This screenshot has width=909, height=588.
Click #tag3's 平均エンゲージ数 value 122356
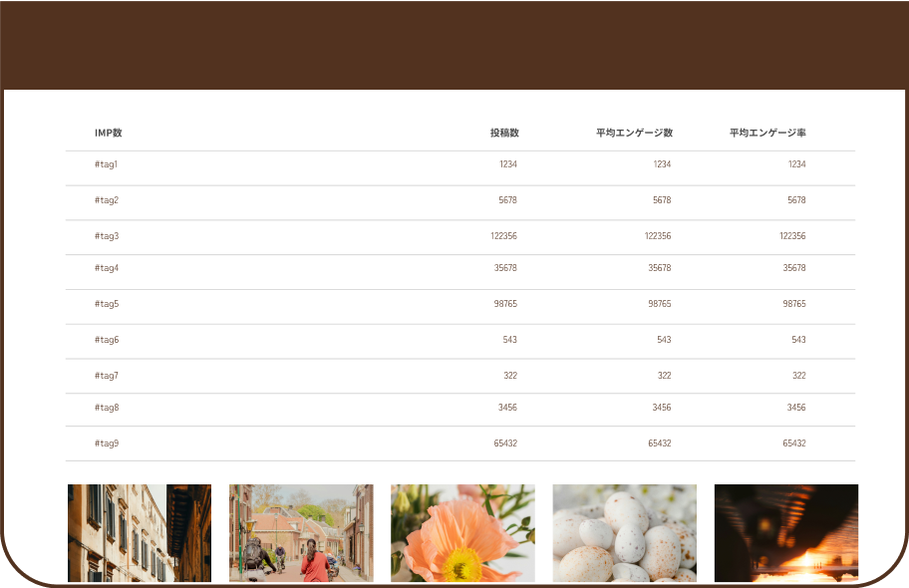click(658, 236)
